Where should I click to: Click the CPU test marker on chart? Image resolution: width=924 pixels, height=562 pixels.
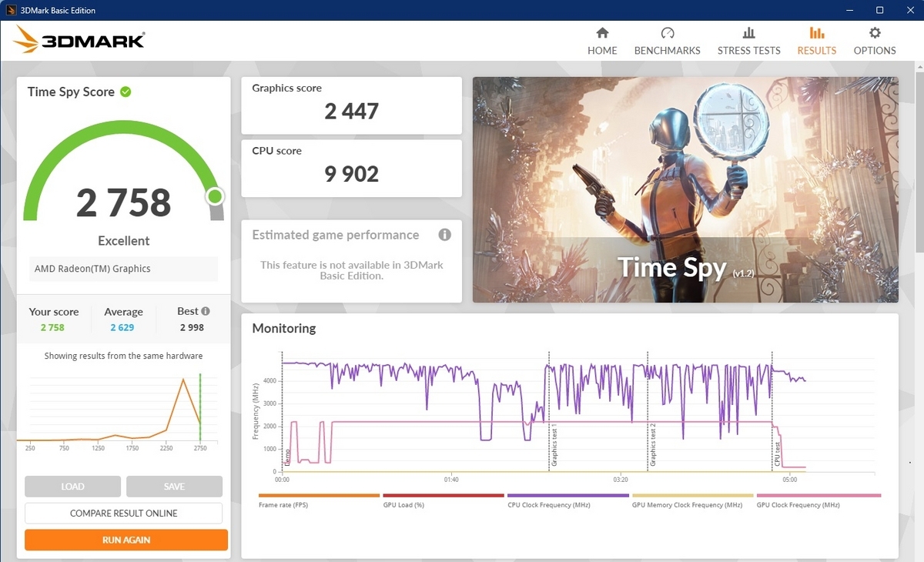[778, 455]
